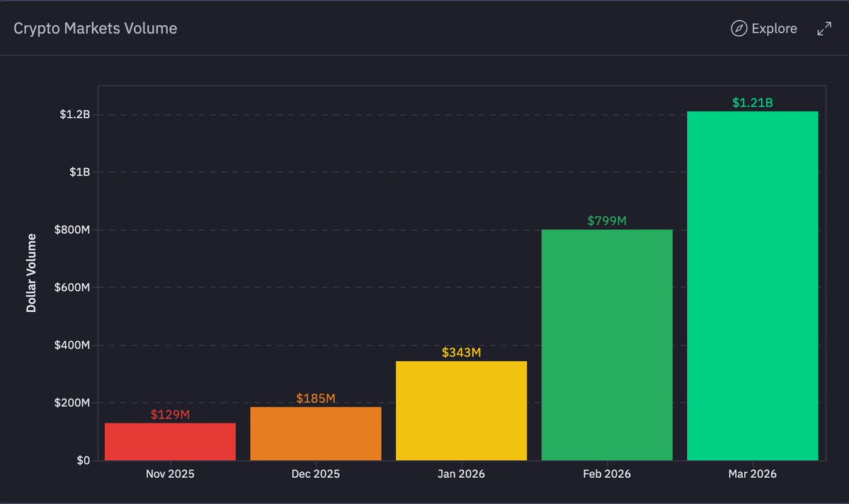Image resolution: width=849 pixels, height=504 pixels.
Task: Open the Explore link
Action: click(x=764, y=28)
